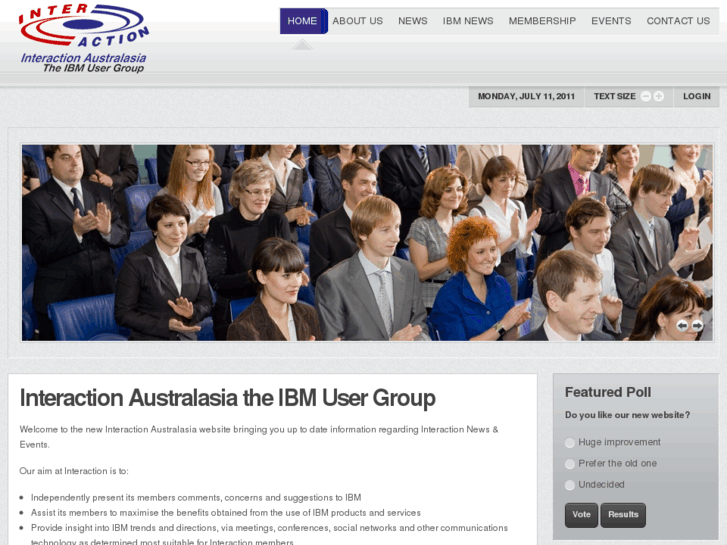Submit poll with Vote button
Image resolution: width=727 pixels, height=545 pixels.
(581, 515)
